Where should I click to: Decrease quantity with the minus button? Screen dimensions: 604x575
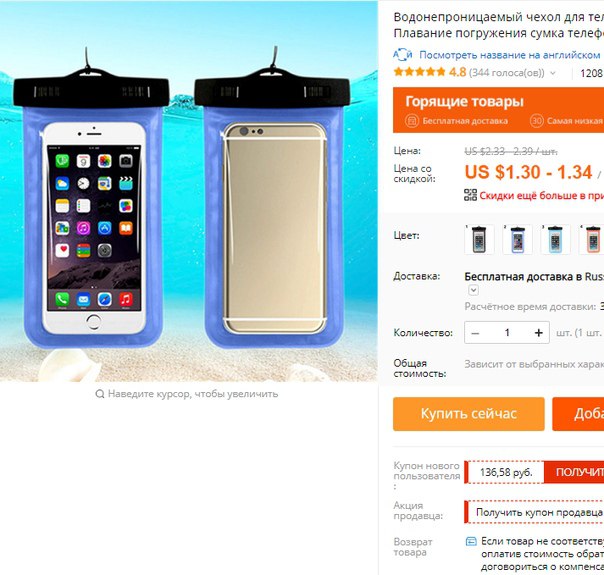coord(475,333)
